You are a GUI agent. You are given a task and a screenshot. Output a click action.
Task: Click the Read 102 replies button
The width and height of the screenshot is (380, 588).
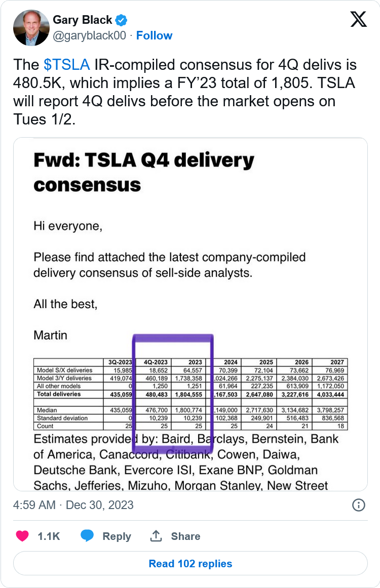(190, 563)
